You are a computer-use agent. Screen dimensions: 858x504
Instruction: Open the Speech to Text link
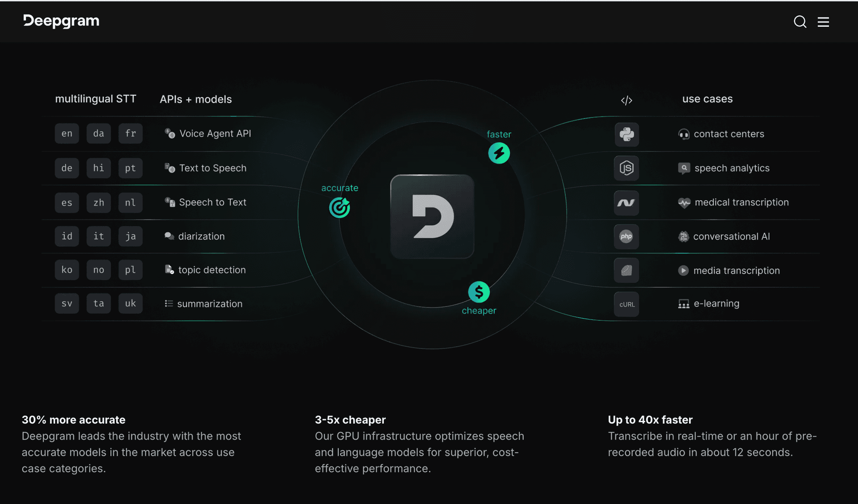click(x=212, y=202)
